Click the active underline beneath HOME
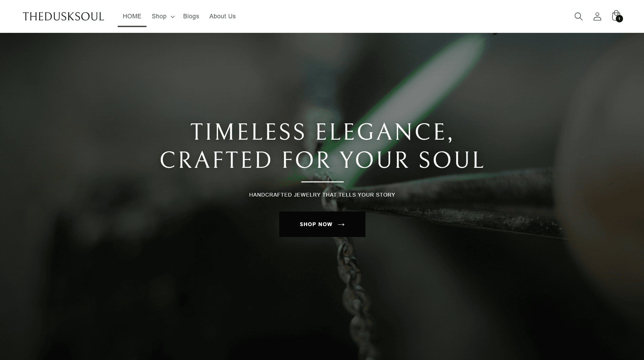644x360 pixels. tap(132, 26)
